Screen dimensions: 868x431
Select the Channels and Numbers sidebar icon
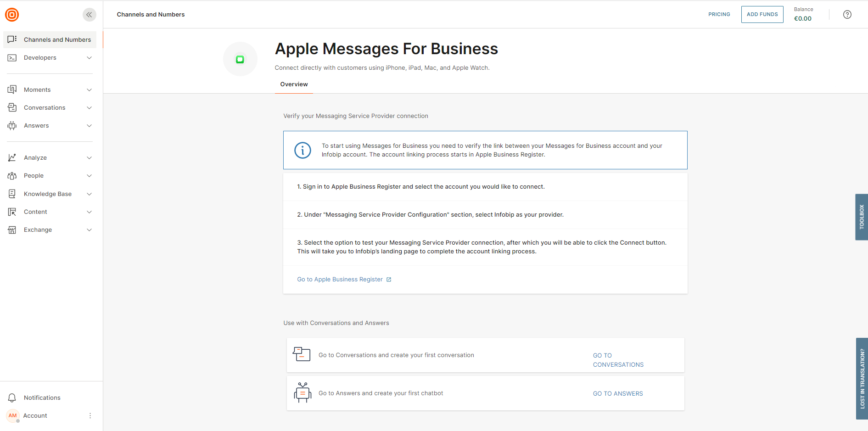(12, 39)
